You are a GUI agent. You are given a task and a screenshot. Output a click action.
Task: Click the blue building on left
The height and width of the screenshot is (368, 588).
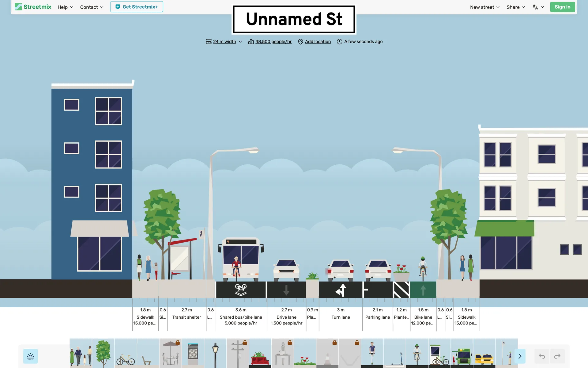coord(92,181)
